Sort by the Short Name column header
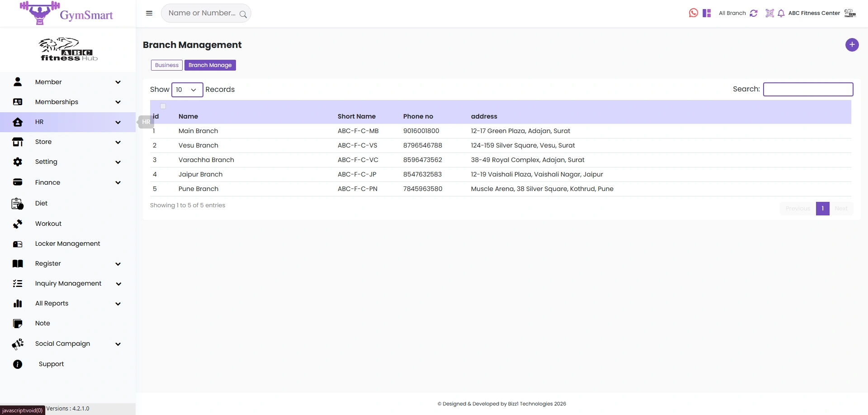 click(x=357, y=116)
